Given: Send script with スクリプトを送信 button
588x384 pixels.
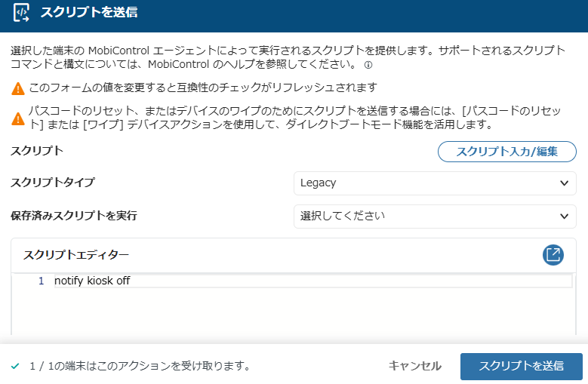Looking at the screenshot, I should click(522, 366).
